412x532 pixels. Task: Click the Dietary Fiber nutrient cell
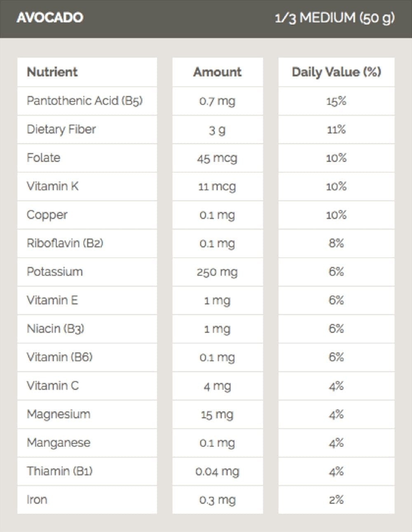tap(87, 129)
